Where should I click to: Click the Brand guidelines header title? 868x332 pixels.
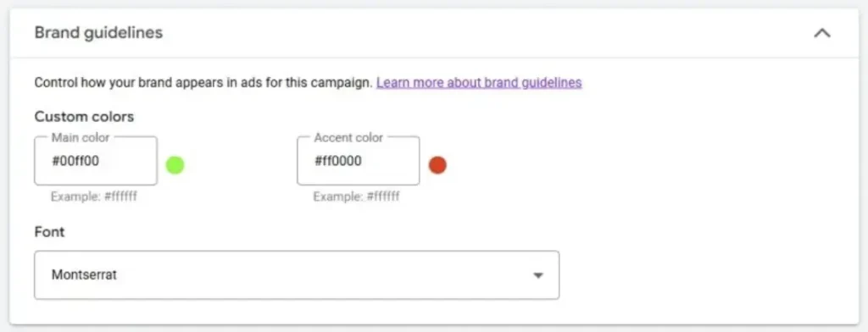98,33
